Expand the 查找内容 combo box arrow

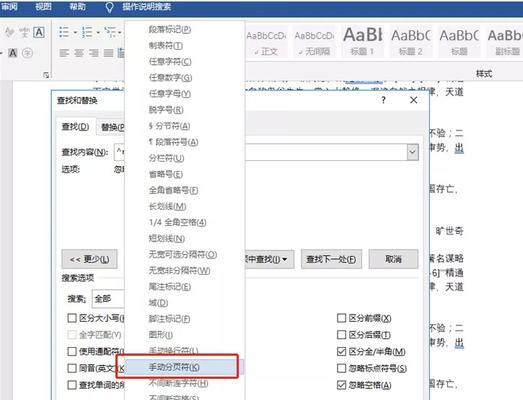[x=413, y=152]
